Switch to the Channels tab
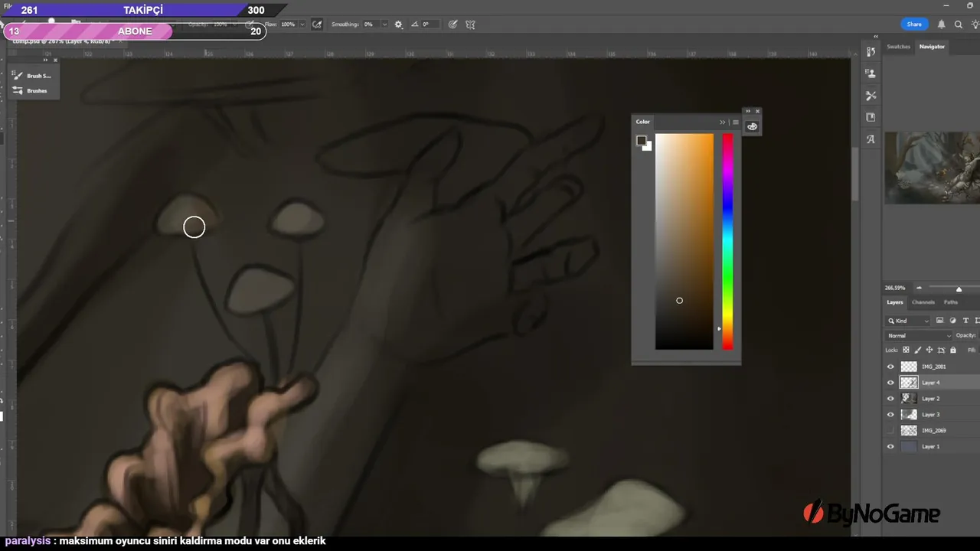This screenshot has height=551, width=980. pyautogui.click(x=923, y=302)
